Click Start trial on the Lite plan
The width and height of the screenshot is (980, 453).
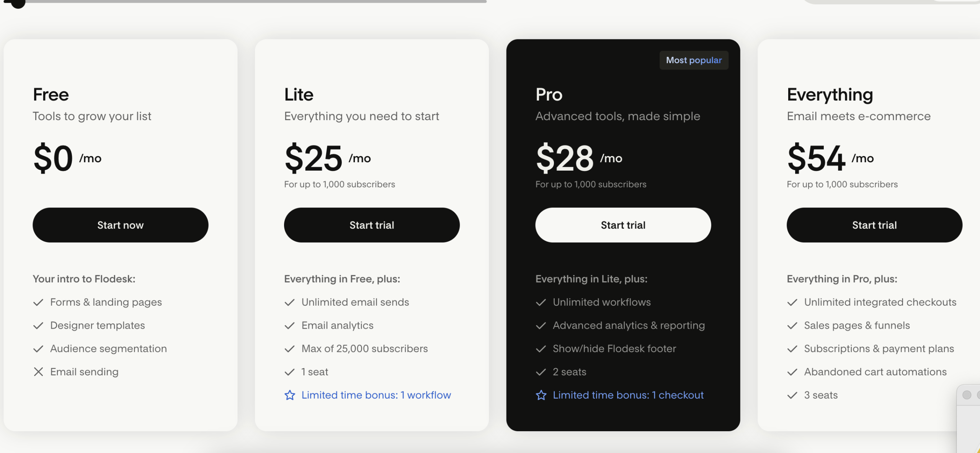[372, 225]
